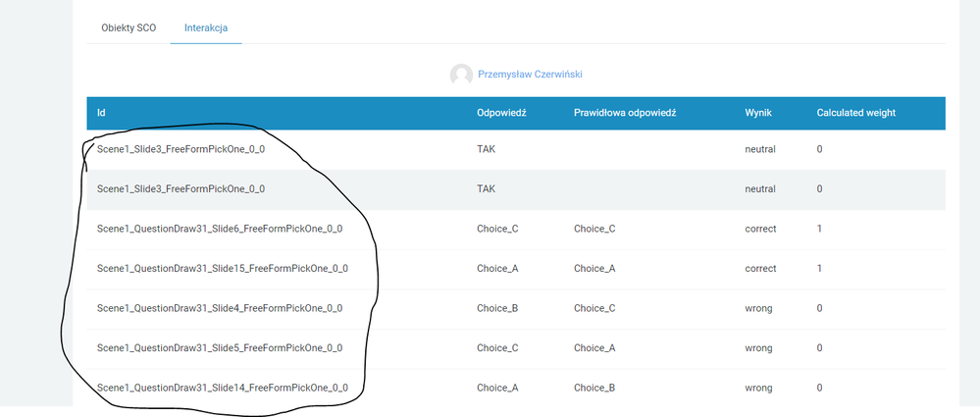Select the Scene1_QuestionDraw31_Slide4_FreeFormPickOne_0_0 Id cell
The image size is (980, 417).
pos(220,308)
